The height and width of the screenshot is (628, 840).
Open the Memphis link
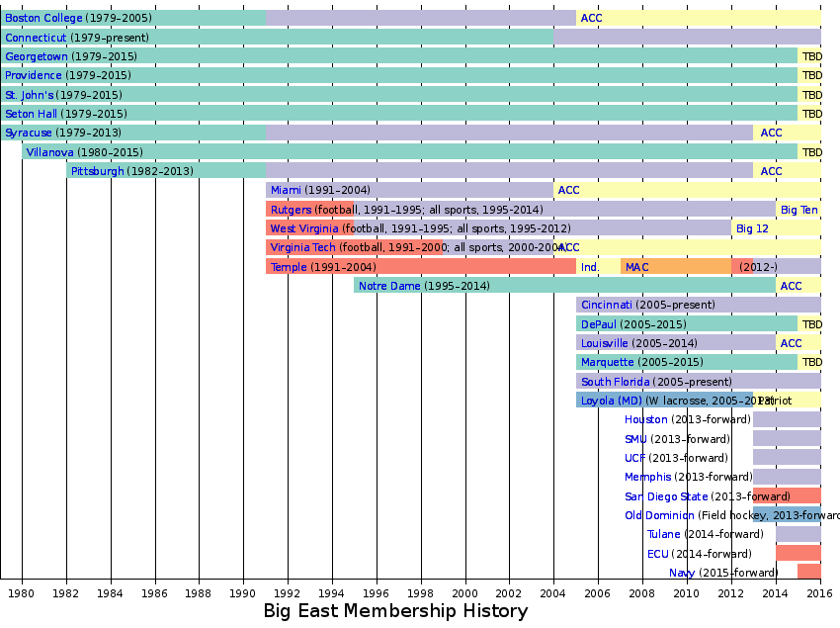click(647, 477)
